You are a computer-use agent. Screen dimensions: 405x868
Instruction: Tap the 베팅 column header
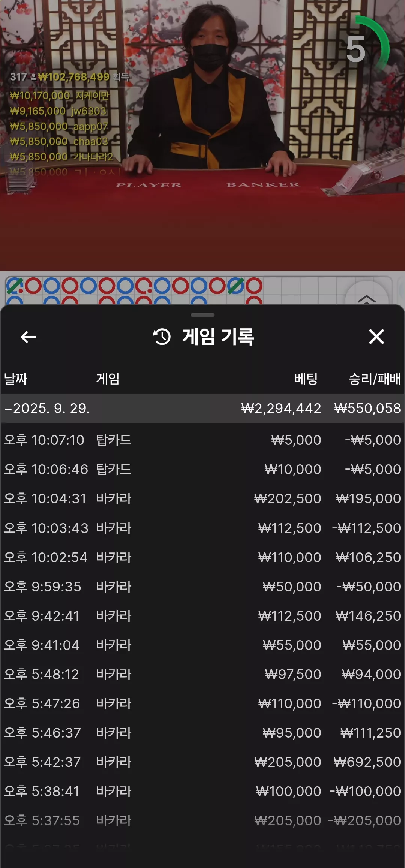click(x=306, y=379)
